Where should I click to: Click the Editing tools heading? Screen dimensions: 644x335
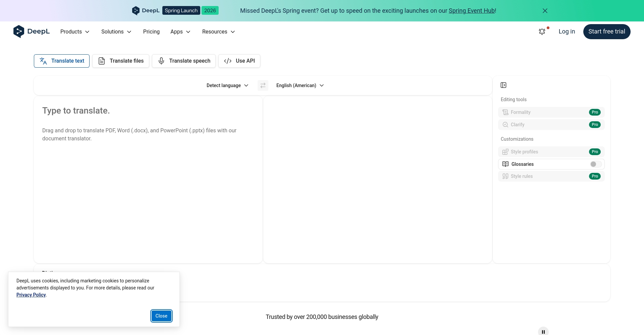[x=514, y=99]
